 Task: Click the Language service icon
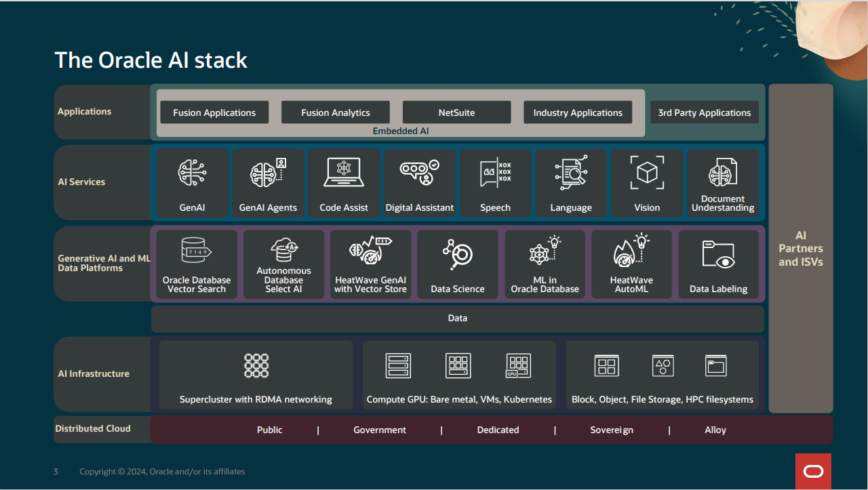tap(571, 172)
